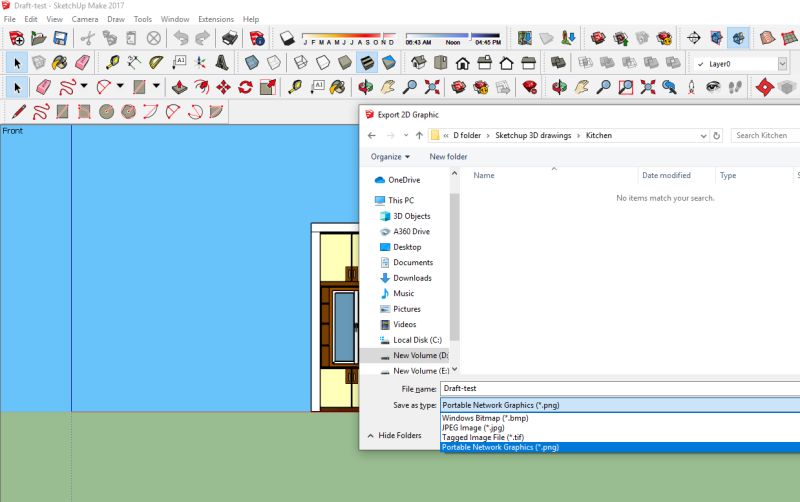The width and height of the screenshot is (800, 502).
Task: Select the Protractor tool
Action: click(156, 63)
